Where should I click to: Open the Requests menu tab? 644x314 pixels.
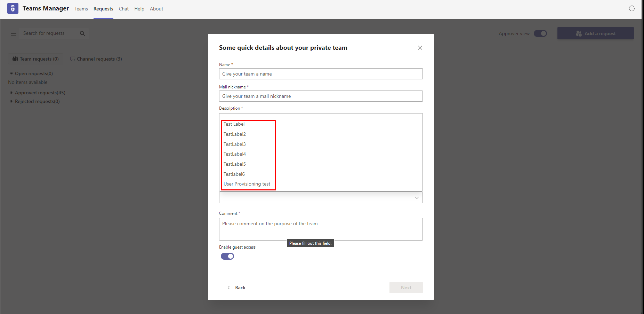point(103,9)
